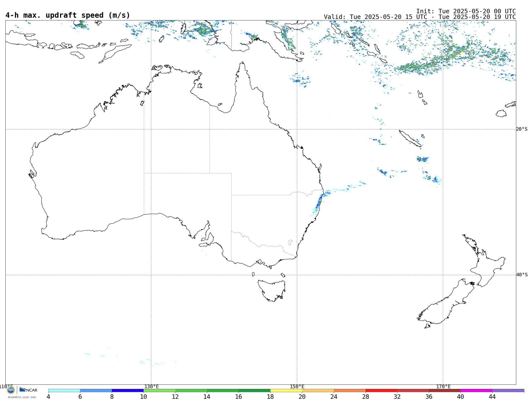This screenshot has height=400, width=532.
Task: Click the light cyan 4-6 color swatch
Action: (x=64, y=391)
